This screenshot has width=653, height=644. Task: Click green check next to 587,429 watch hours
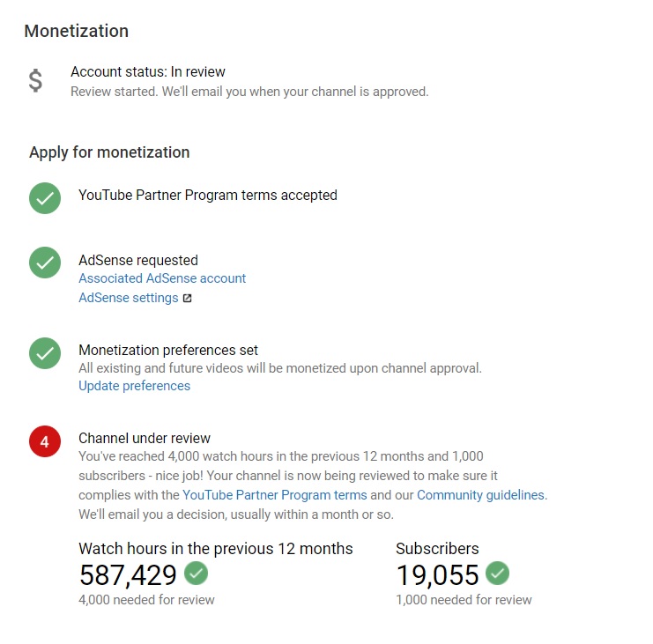(197, 574)
